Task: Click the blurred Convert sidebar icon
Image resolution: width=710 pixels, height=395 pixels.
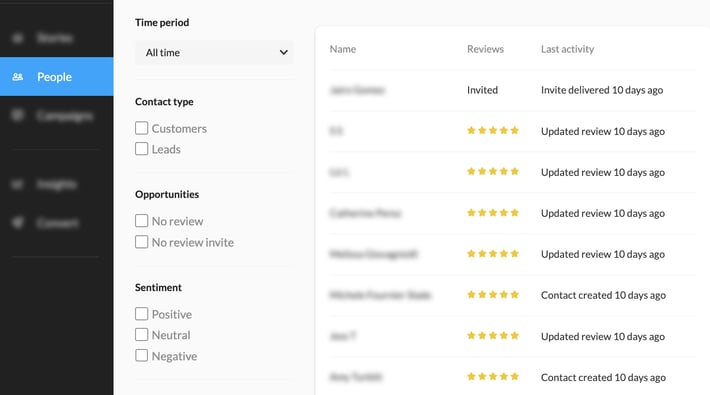Action: click(x=18, y=222)
